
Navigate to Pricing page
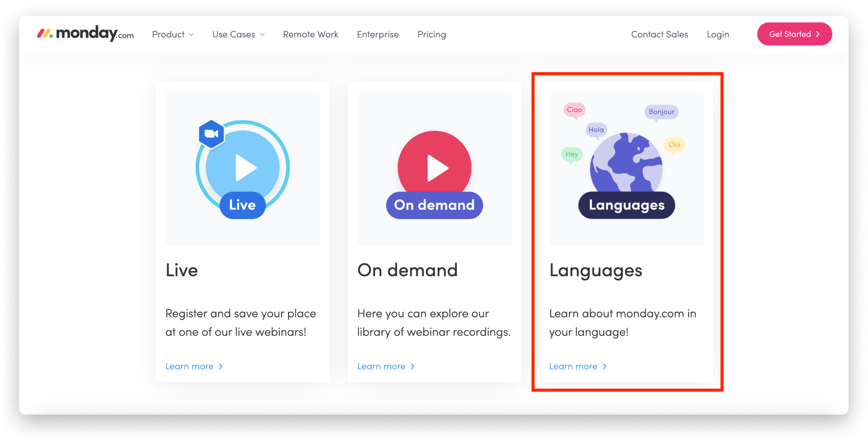point(432,34)
